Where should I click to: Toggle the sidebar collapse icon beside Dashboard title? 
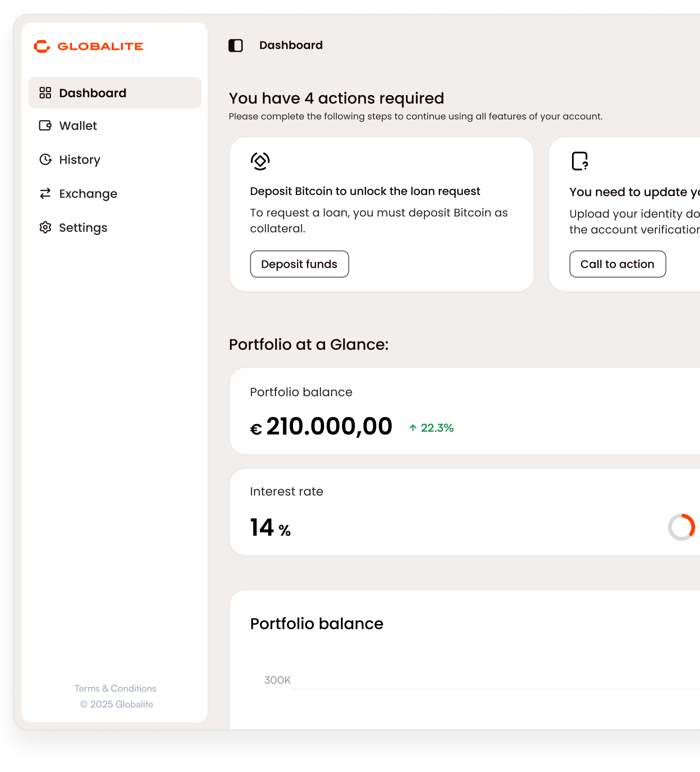(x=235, y=46)
